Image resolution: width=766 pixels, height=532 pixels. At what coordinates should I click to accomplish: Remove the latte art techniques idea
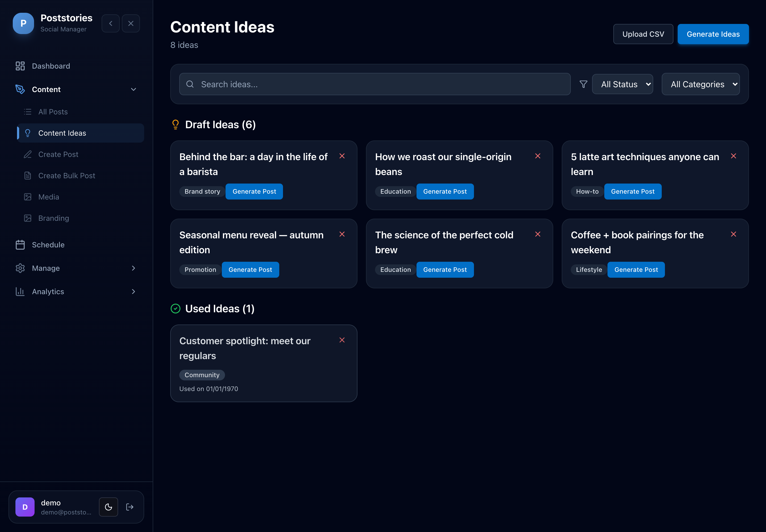(734, 156)
